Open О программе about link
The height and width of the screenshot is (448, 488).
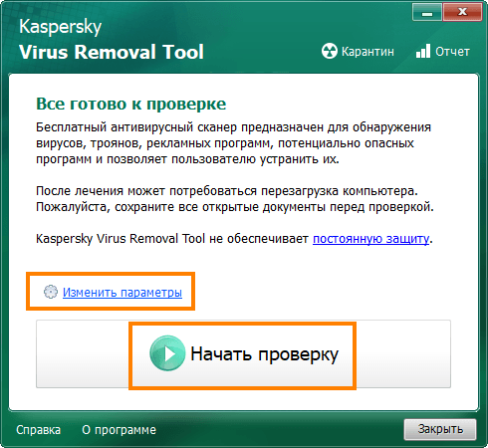[119, 430]
